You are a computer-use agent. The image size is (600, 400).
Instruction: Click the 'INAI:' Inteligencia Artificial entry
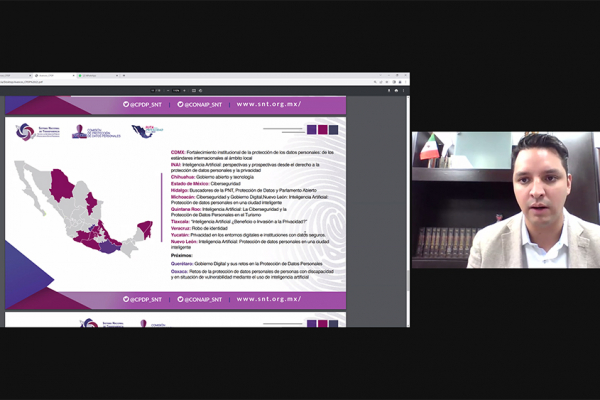pos(245,167)
